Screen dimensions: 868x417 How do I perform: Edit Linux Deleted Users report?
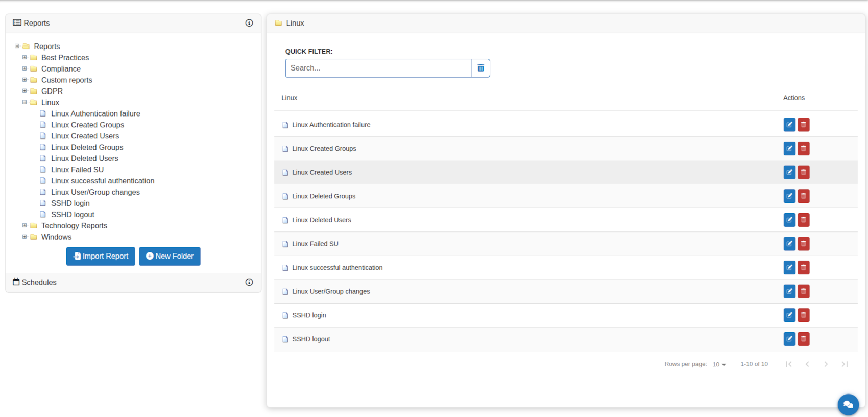(789, 220)
